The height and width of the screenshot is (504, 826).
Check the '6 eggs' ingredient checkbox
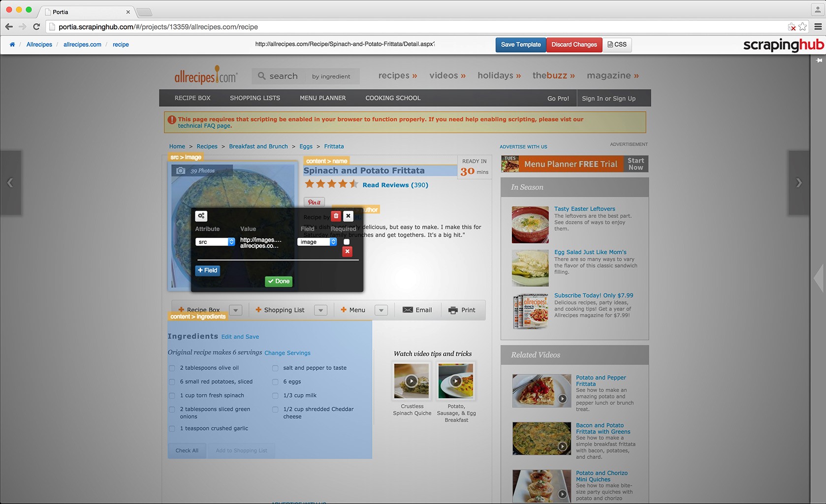tap(275, 382)
